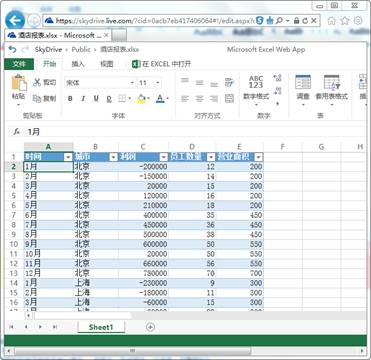Click the browser horizontal scrollbar thumb
This screenshot has height=360, width=371.
pos(132,350)
